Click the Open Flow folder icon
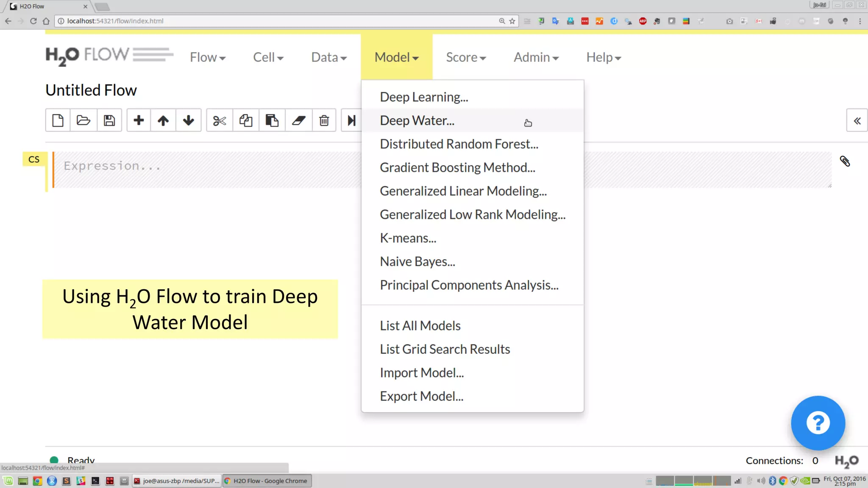Screen dimensions: 868x488 click(83, 121)
